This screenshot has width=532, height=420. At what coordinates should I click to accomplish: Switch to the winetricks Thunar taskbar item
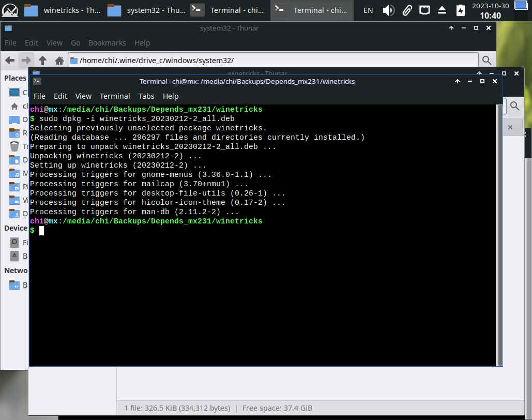pos(63,10)
